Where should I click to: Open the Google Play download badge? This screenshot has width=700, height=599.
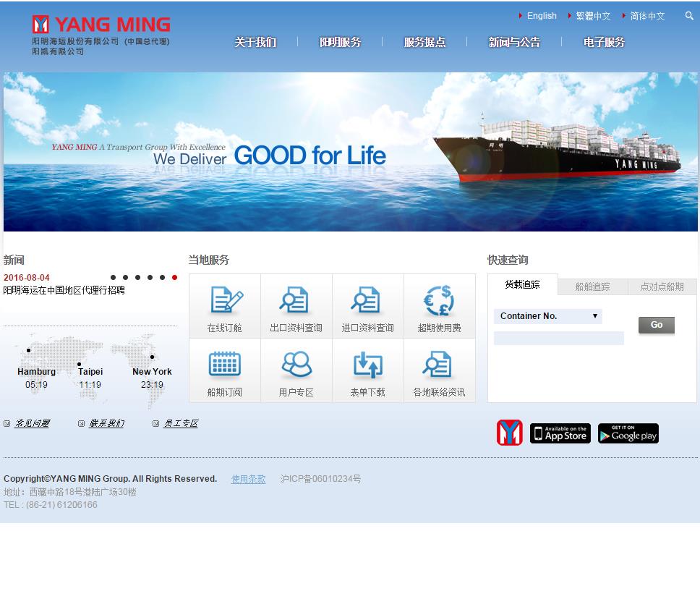(x=628, y=433)
